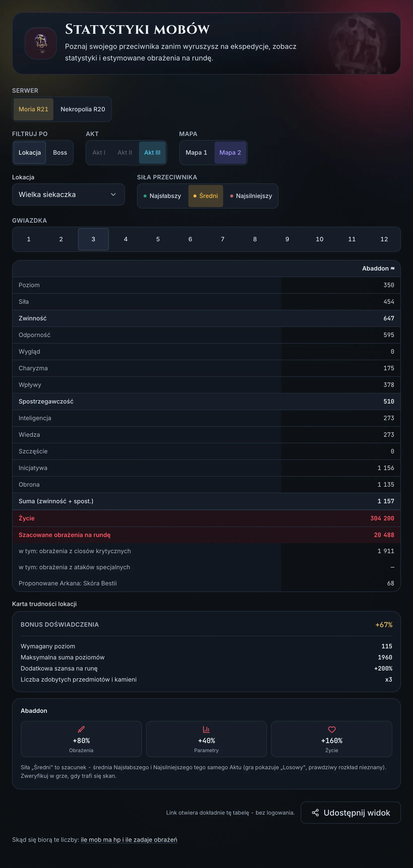Click the Wymagany poziom value 115
This screenshot has height=868, width=413.
[x=387, y=646]
